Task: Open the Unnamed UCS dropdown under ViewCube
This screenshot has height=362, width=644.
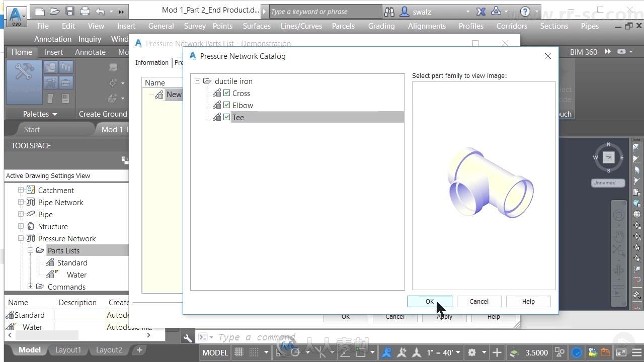Action: coord(608,183)
